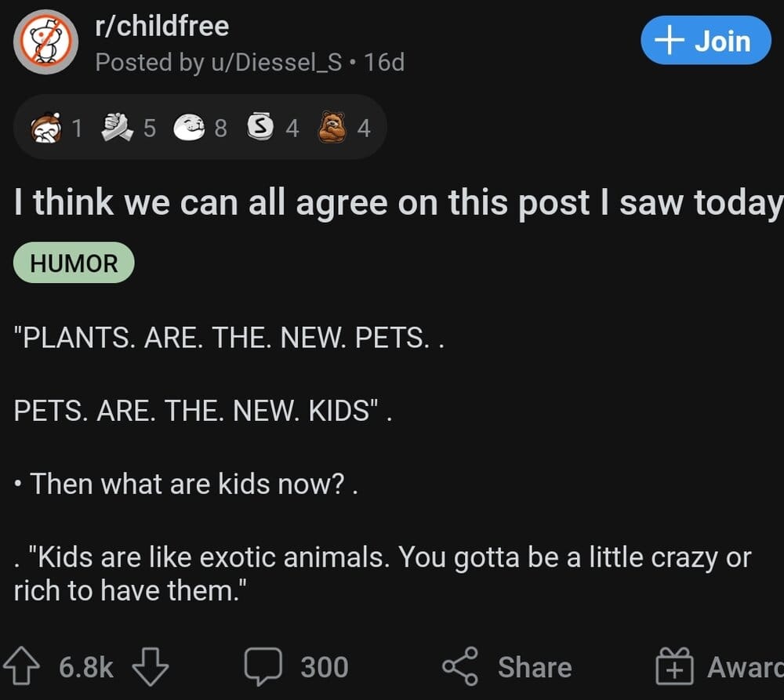Click the r/childfree subreddit avatar icon
The width and height of the screenshot is (784, 700).
[45, 42]
